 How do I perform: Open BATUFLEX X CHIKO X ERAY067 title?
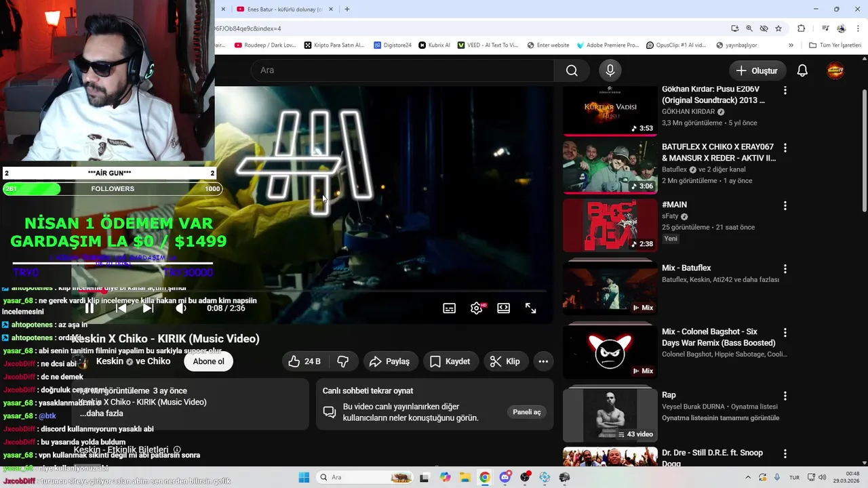pos(718,152)
